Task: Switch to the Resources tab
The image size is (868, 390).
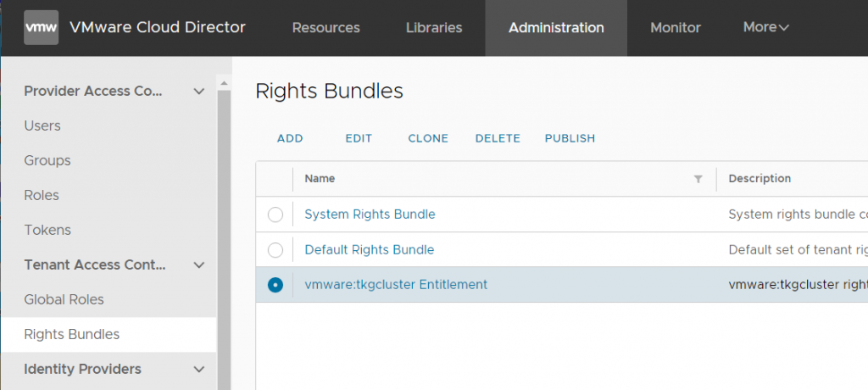Action: pyautogui.click(x=326, y=28)
